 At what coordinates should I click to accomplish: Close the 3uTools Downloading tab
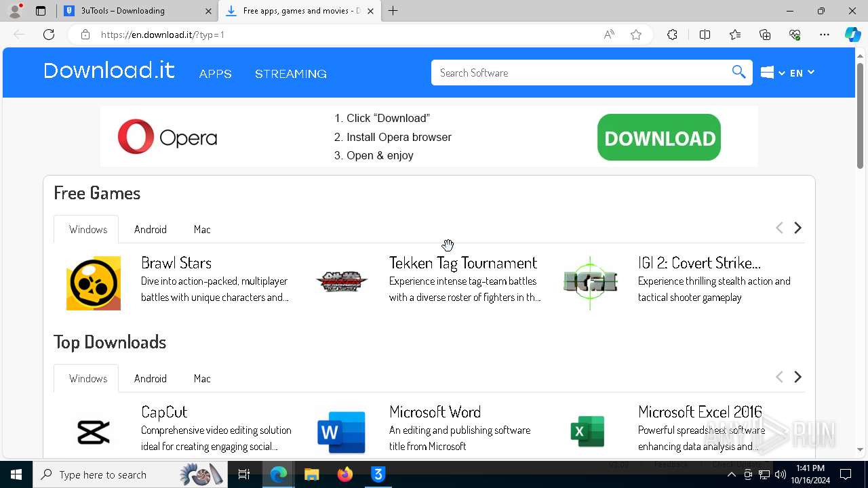click(209, 11)
